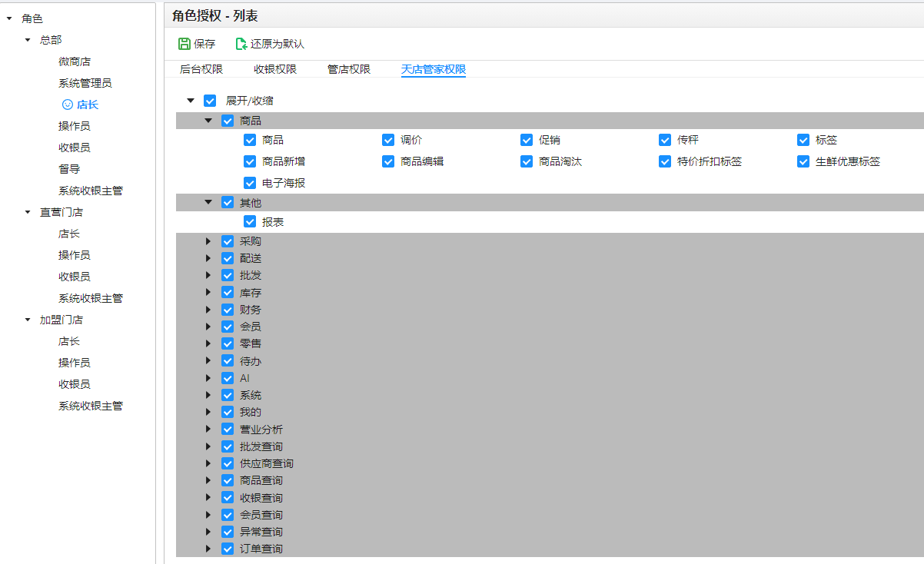Uncheck the 电子海报 checkbox
The width and height of the screenshot is (924, 564).
[250, 183]
